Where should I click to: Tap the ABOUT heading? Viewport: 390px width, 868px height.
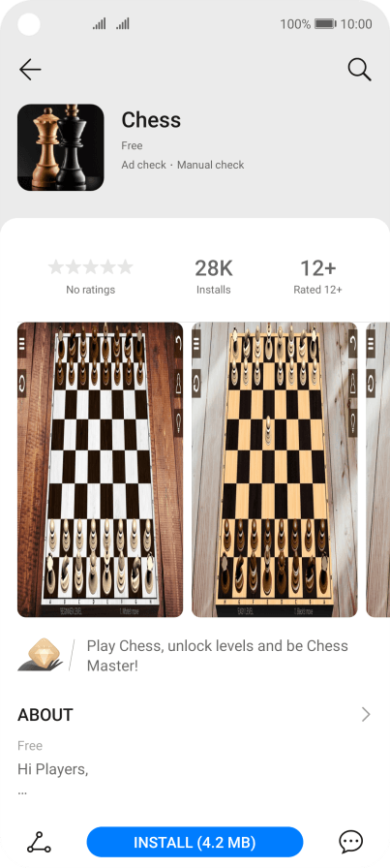pyautogui.click(x=45, y=715)
